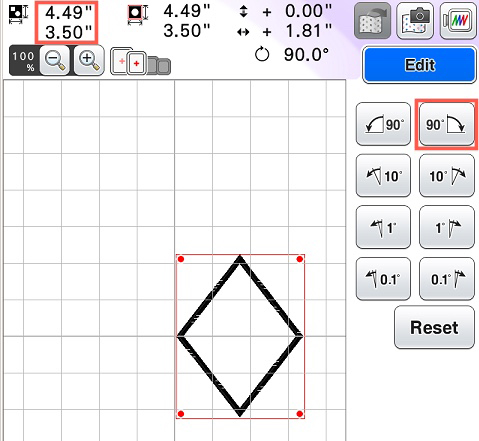
Task: Open fabric scan camera function
Action: (x=415, y=21)
